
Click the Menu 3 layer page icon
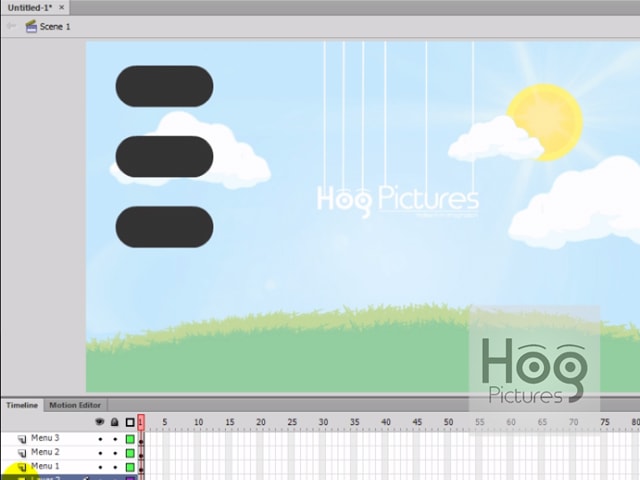point(22,439)
